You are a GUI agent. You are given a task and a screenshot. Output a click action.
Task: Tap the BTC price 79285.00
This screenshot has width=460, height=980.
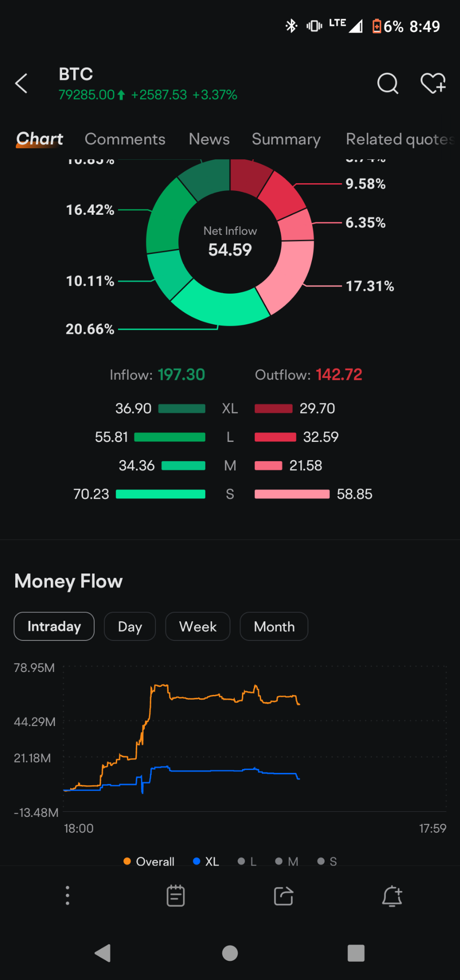click(87, 95)
